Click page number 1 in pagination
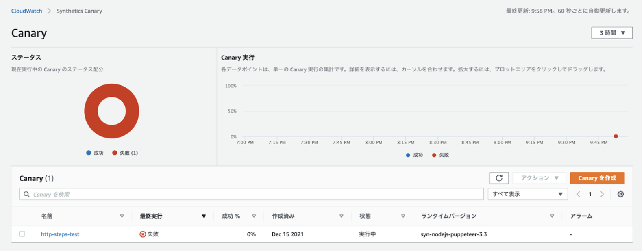The image size is (644, 251). (590, 194)
